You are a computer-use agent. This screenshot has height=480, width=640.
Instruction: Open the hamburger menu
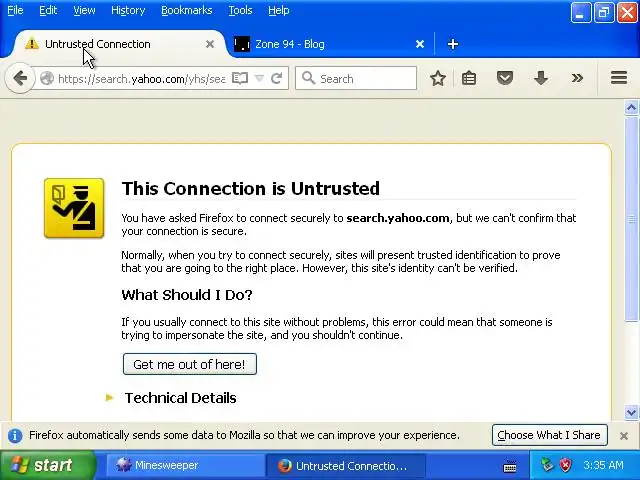coord(619,78)
